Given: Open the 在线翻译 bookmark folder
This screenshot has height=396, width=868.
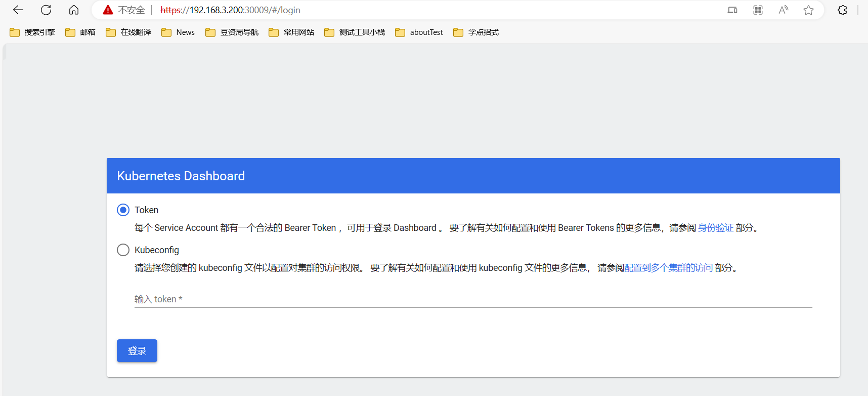Looking at the screenshot, I should point(128,32).
